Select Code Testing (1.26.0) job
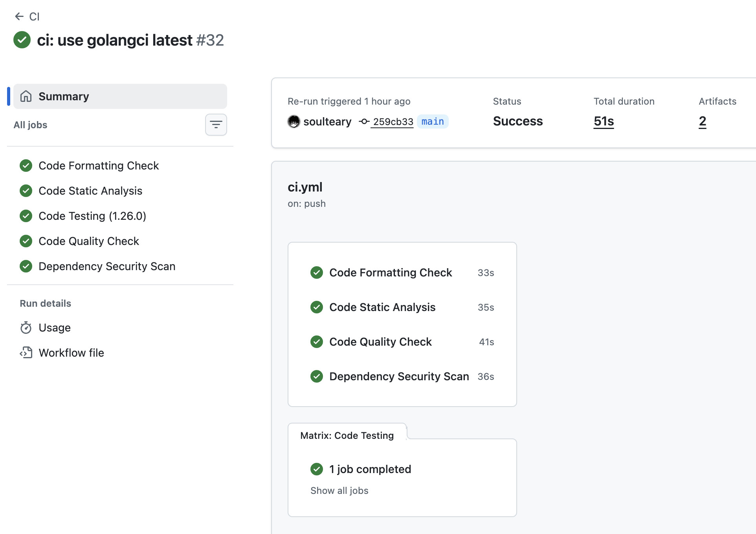 [x=92, y=216]
